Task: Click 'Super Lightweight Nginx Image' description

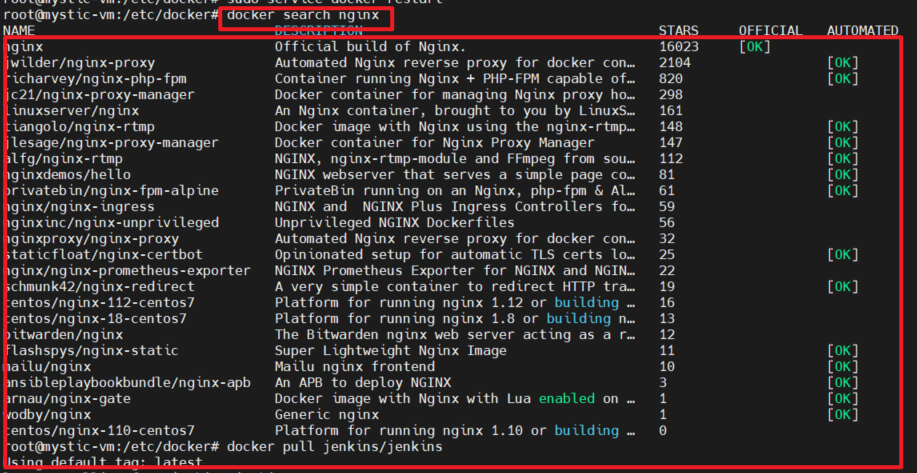Action: (391, 351)
